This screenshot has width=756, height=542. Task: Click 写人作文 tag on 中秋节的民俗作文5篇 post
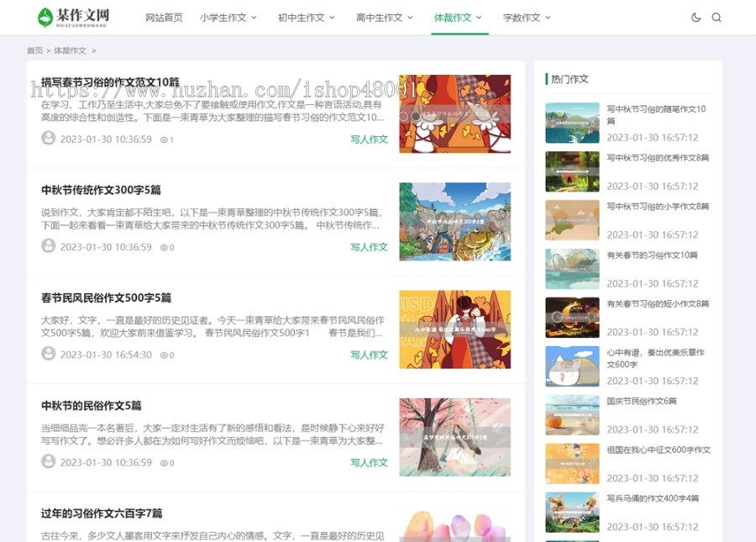click(x=369, y=463)
